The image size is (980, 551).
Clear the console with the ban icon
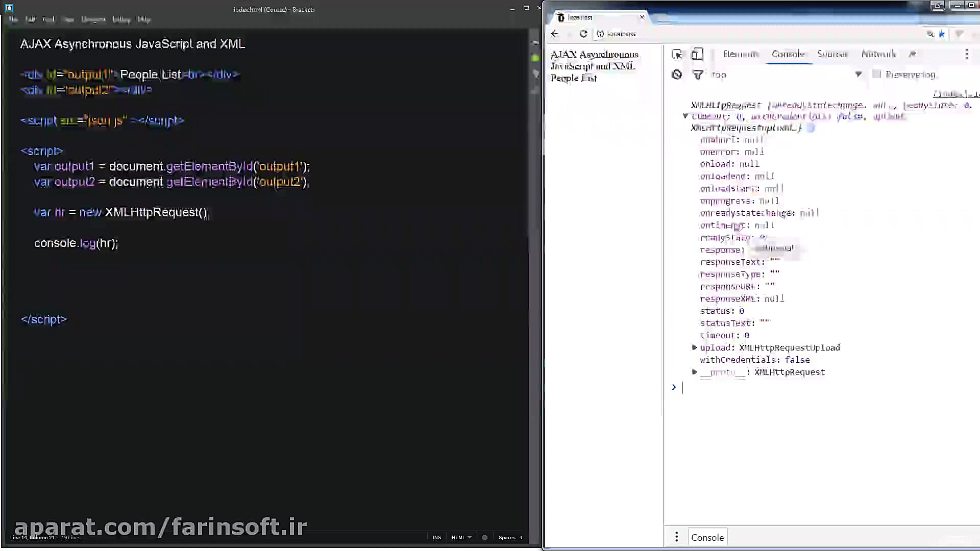[677, 74]
